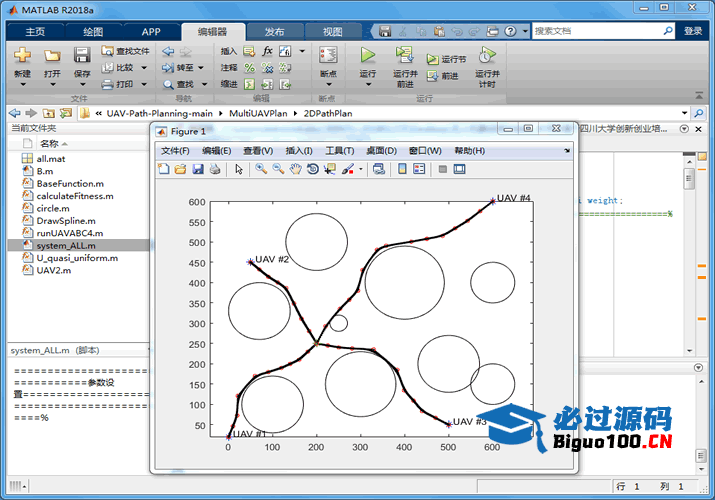715x500 pixels.
Task: Click the 断点 (Breakpoints) icon
Action: [x=328, y=56]
